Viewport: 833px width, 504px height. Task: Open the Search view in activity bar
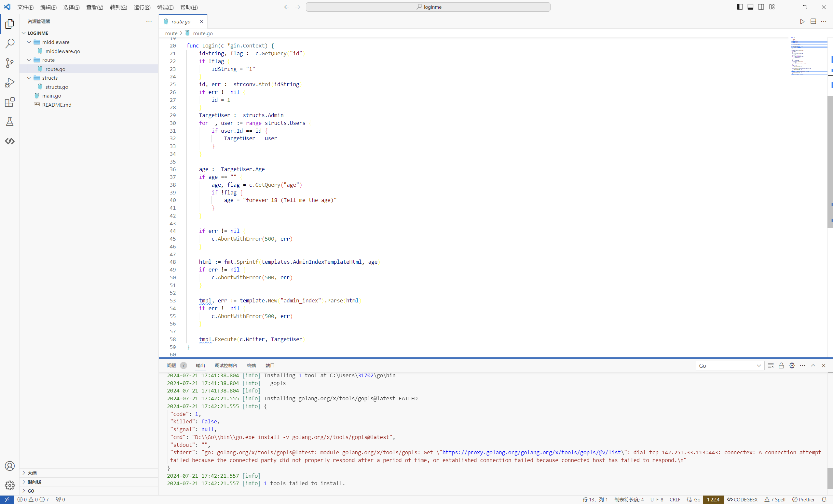(10, 43)
